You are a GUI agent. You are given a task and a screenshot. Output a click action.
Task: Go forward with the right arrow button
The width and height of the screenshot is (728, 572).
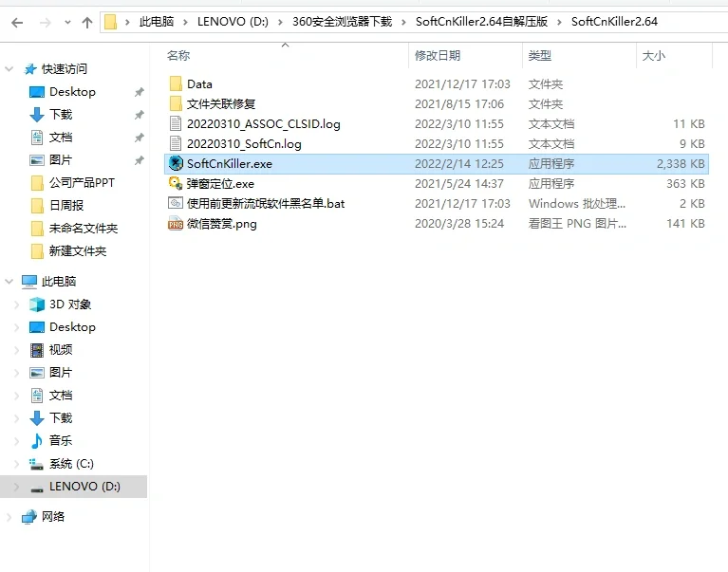(45, 22)
